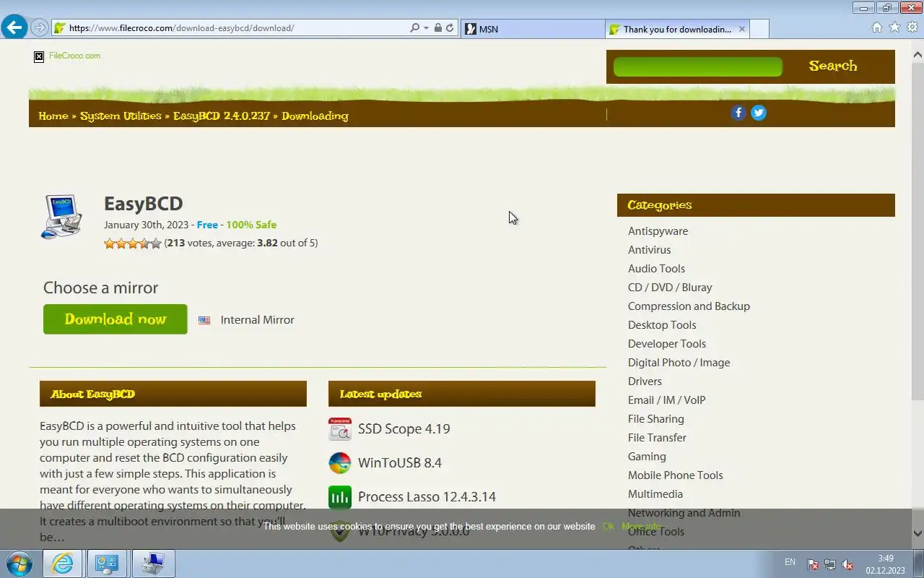Screen dimensions: 924x578
Task: Open the Antispyware category
Action: 658,231
